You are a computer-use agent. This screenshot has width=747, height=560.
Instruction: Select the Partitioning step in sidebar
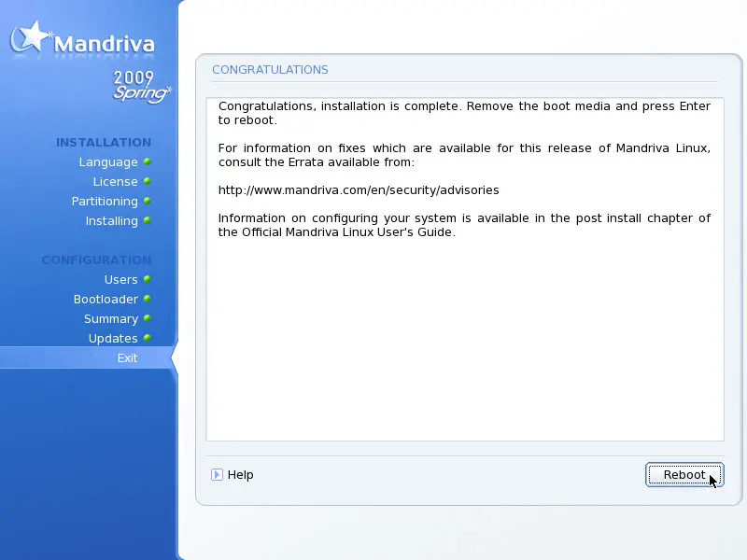pyautogui.click(x=105, y=202)
